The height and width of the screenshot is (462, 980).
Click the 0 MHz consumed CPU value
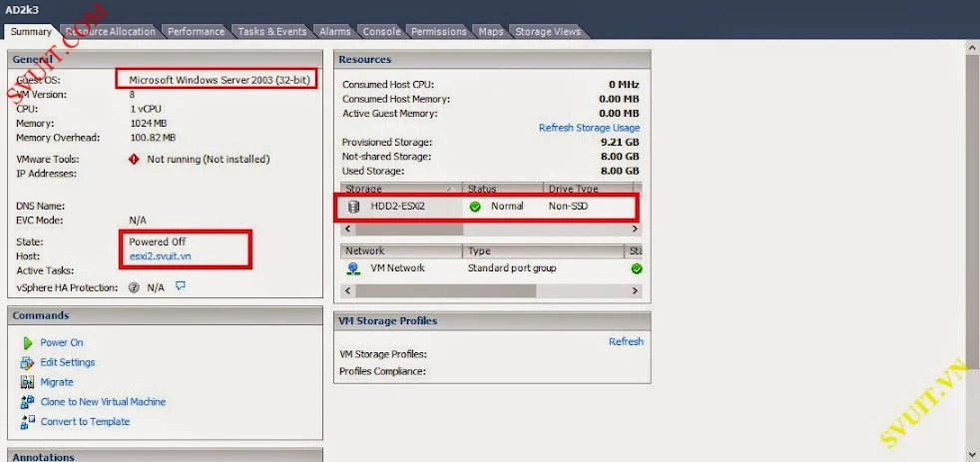[624, 85]
